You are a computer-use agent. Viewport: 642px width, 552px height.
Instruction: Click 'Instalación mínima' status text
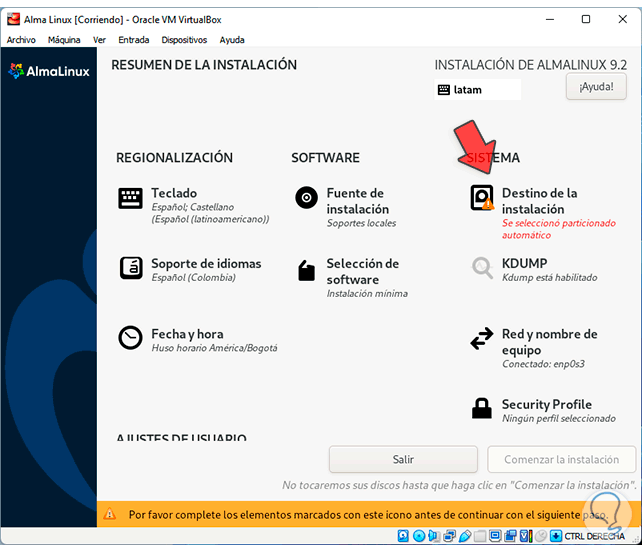(x=367, y=293)
